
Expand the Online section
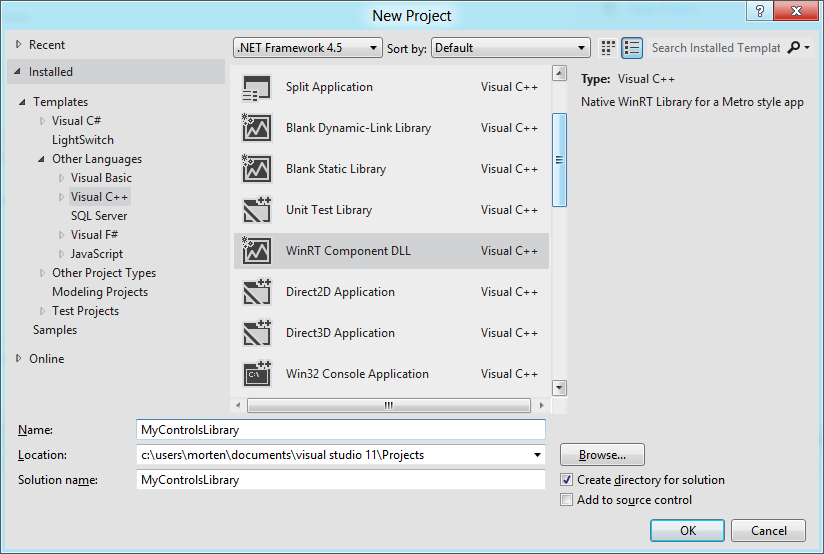coord(18,358)
